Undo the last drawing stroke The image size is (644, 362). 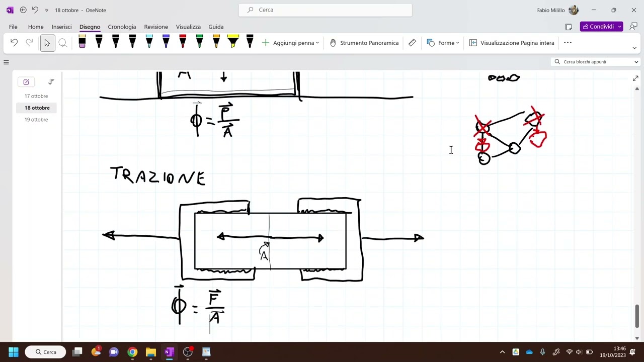14,43
